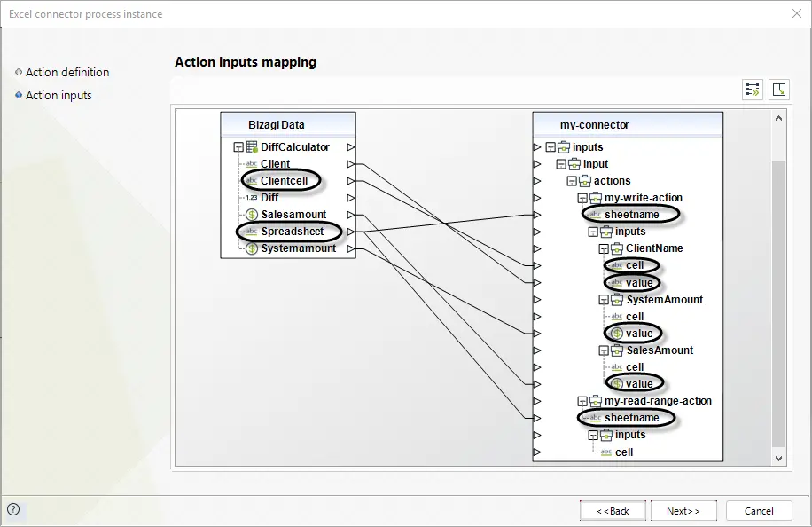Click the mapping scrollbar up arrow
The width and height of the screenshot is (812, 527).
(x=778, y=118)
